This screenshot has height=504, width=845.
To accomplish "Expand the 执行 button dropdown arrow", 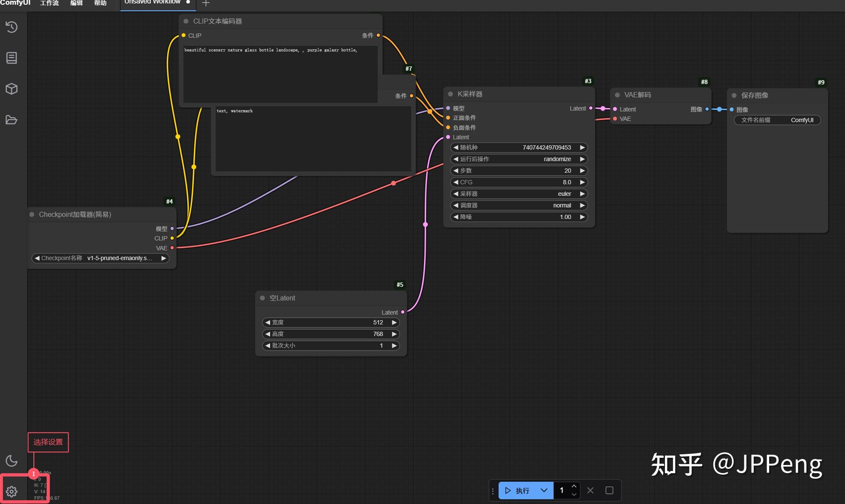I will 544,490.
